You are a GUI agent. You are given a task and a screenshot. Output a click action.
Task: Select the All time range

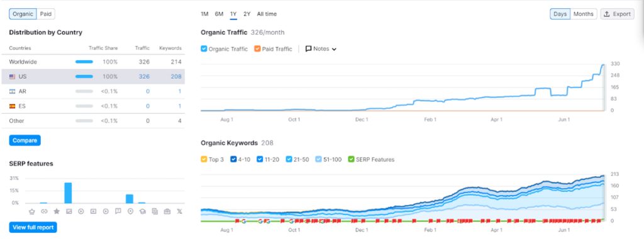click(267, 14)
